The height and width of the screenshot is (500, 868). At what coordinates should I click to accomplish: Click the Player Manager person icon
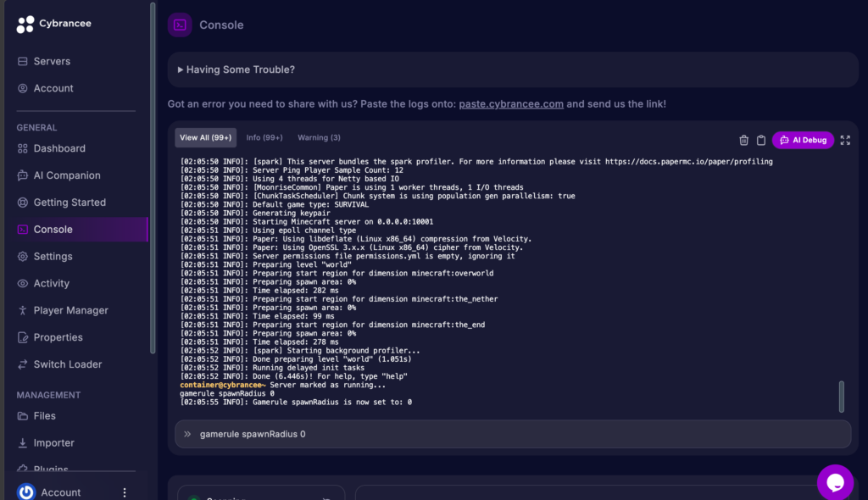(x=23, y=311)
